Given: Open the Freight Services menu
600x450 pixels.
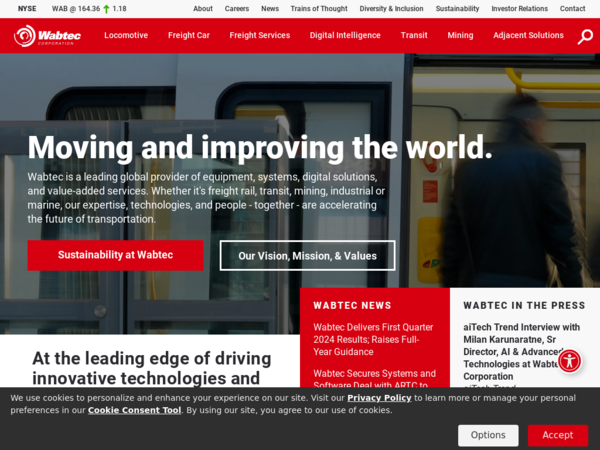Looking at the screenshot, I should (260, 35).
